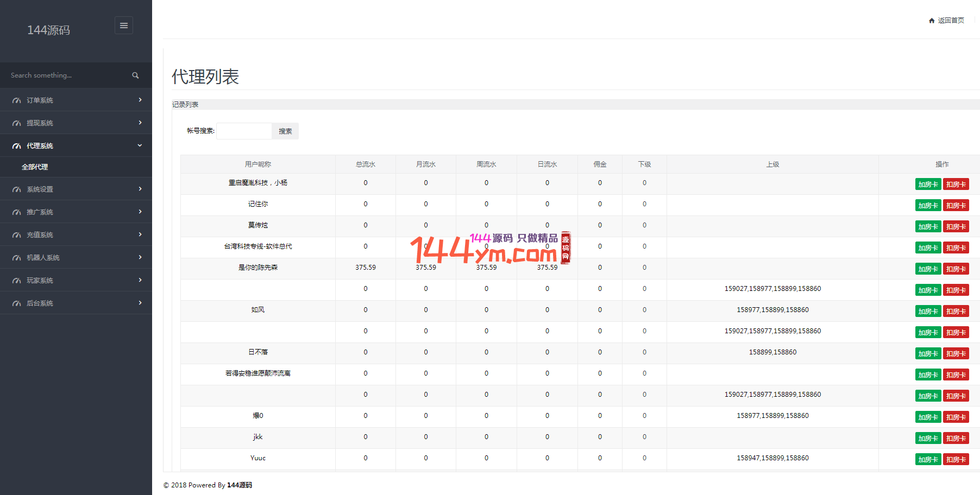Click the home icon beside 返回首页

pyautogui.click(x=932, y=21)
